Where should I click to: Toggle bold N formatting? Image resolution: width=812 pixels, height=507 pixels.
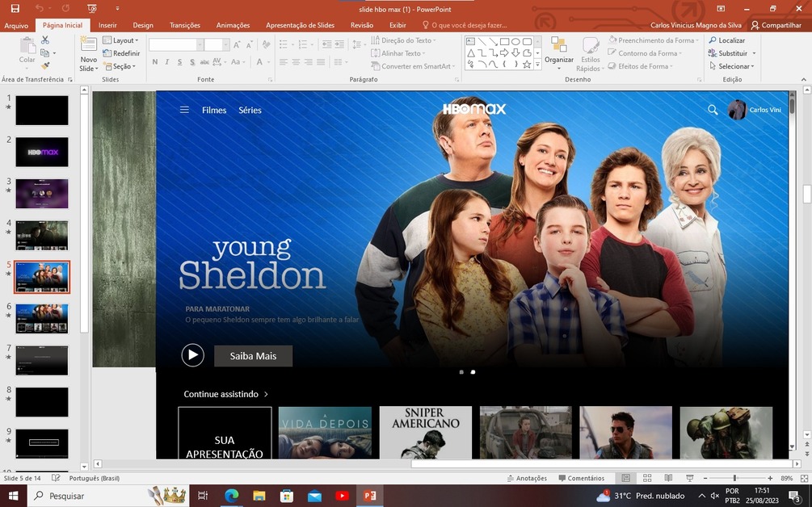155,62
